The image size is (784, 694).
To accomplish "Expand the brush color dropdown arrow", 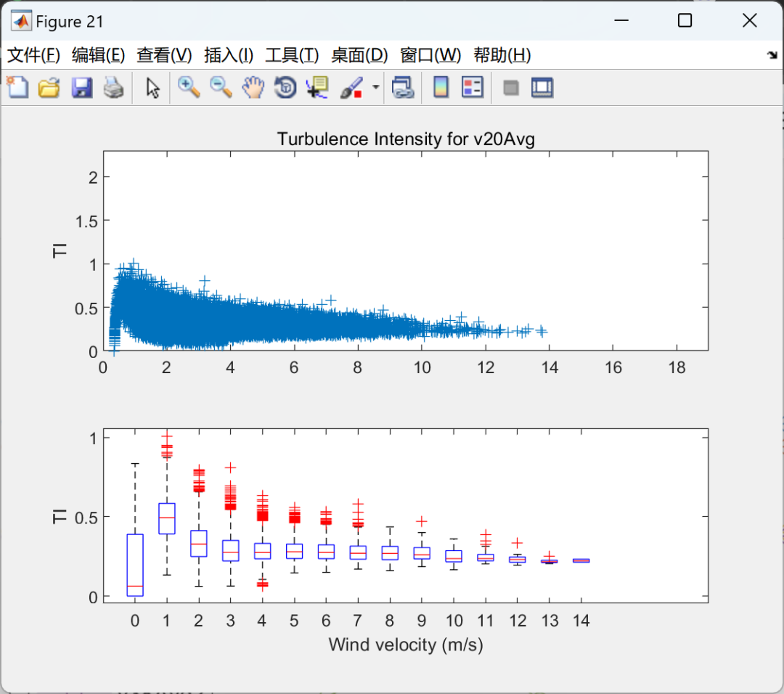I will click(x=375, y=88).
